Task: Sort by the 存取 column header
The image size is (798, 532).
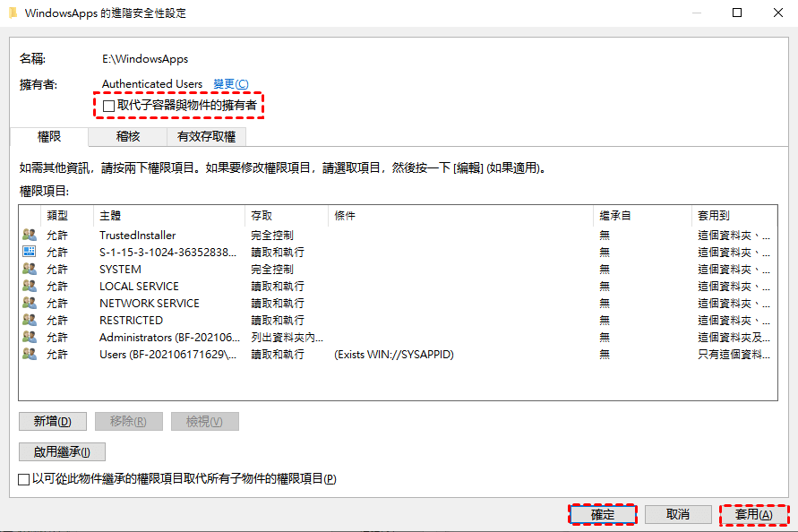Action: point(287,215)
